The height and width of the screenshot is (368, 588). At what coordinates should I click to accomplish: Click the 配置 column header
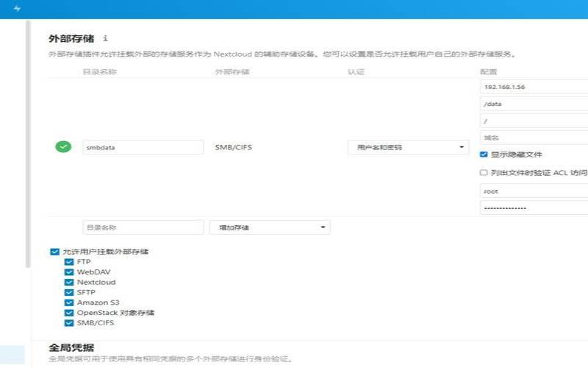pyautogui.click(x=488, y=71)
